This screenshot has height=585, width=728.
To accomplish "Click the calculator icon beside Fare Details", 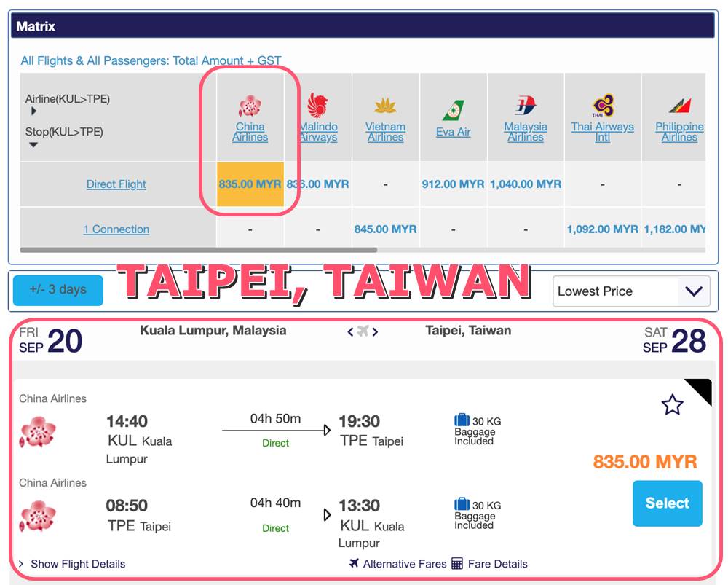I will click(457, 564).
